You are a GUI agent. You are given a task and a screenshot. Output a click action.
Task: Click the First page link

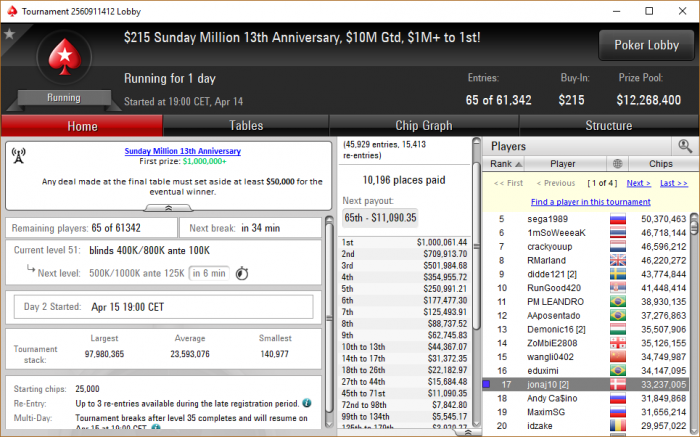click(x=508, y=183)
